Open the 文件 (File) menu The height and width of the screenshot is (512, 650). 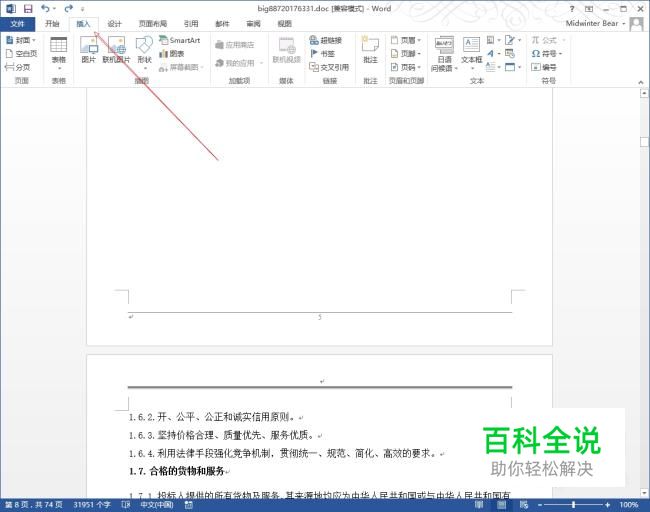17,24
